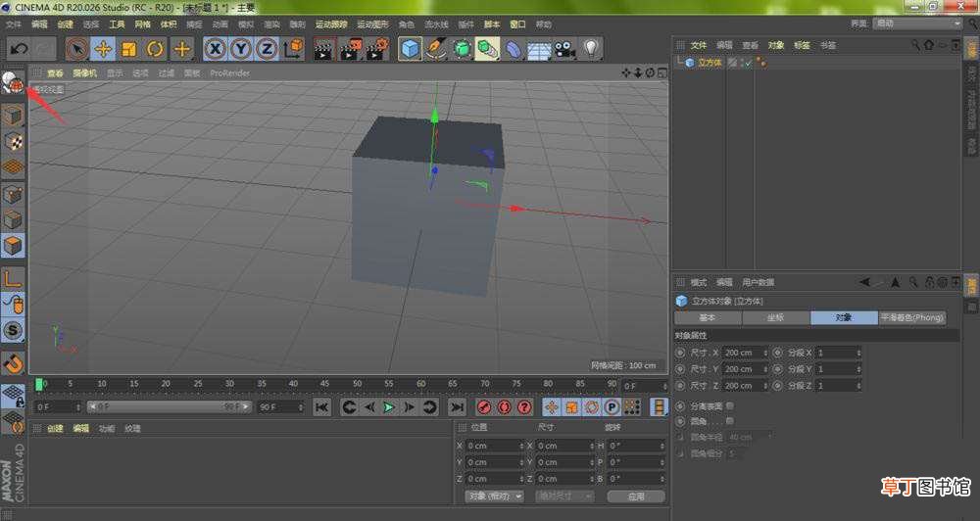Click the position X 0 cm field
Viewport: 980px width, 521px height.
(x=494, y=446)
